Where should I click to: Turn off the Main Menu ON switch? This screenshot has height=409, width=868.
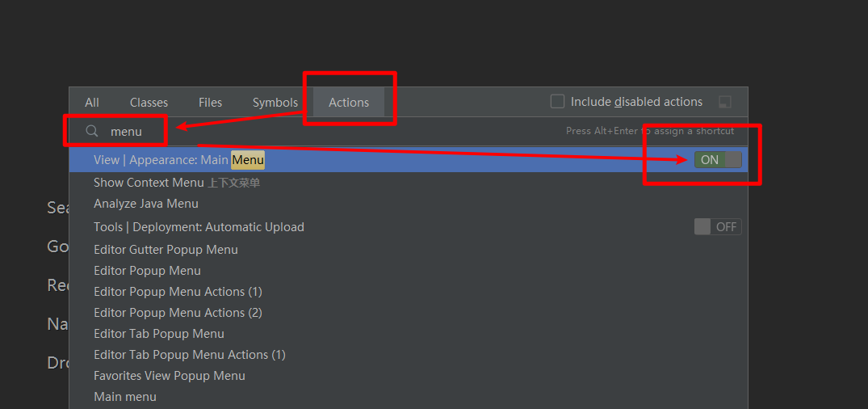coord(717,160)
